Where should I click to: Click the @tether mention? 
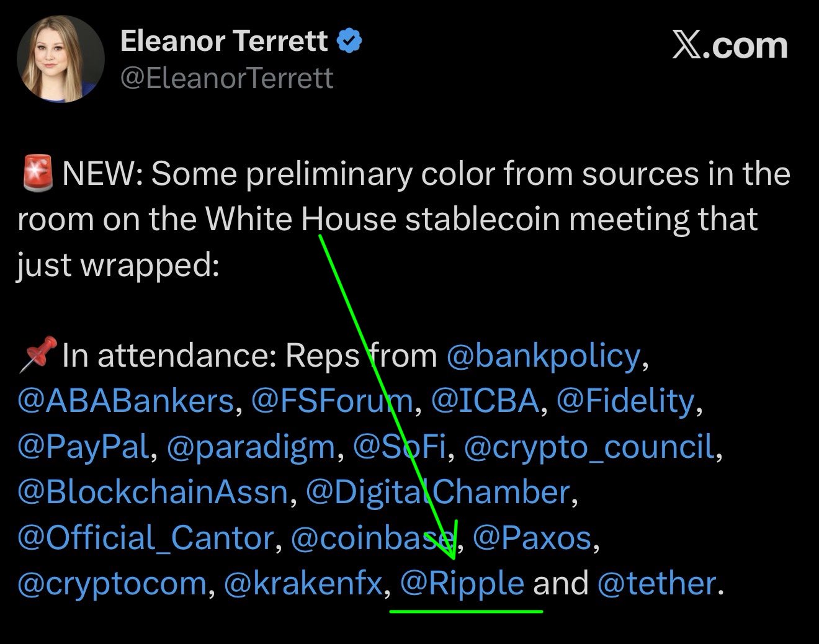coord(656,584)
